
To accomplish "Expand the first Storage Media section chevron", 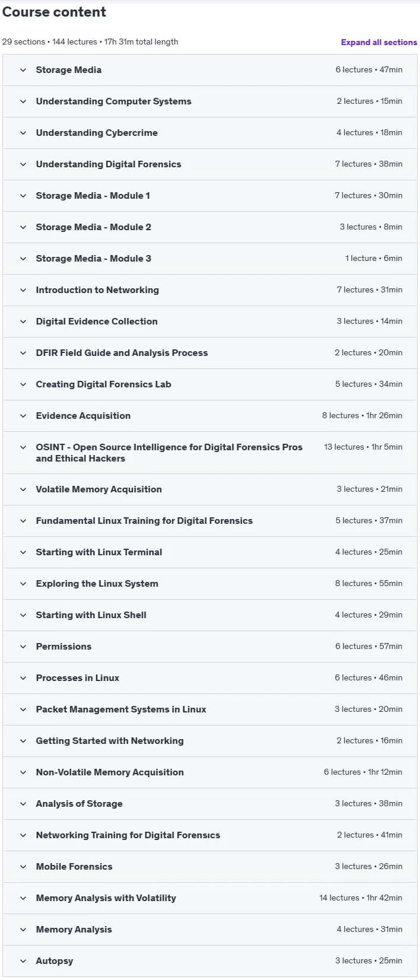I will [23, 70].
